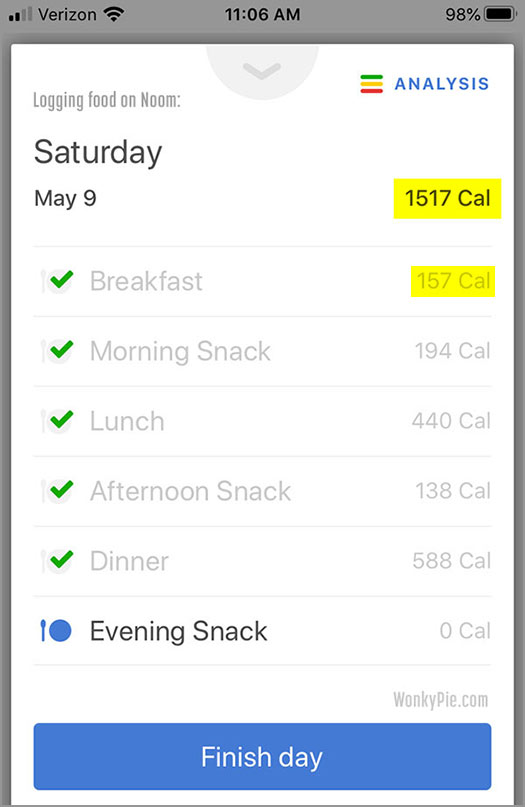This screenshot has height=807, width=525.
Task: Tap the highlighted 1517 Cal total
Action: (447, 198)
